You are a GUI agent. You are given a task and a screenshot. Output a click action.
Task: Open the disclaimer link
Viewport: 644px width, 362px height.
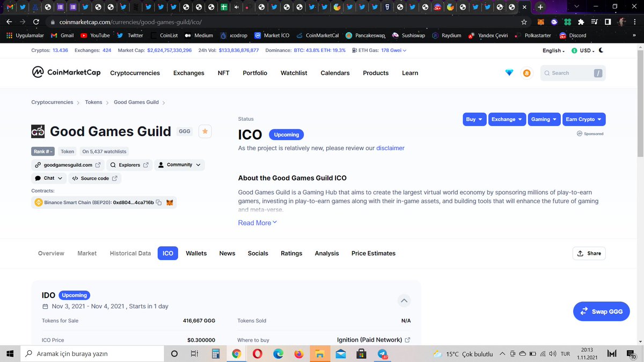[x=390, y=148]
